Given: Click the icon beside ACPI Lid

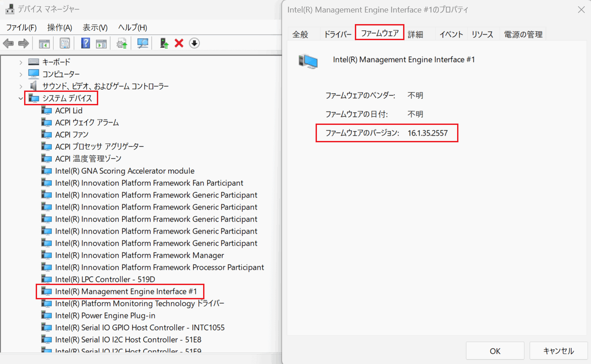Looking at the screenshot, I should click(x=46, y=110).
